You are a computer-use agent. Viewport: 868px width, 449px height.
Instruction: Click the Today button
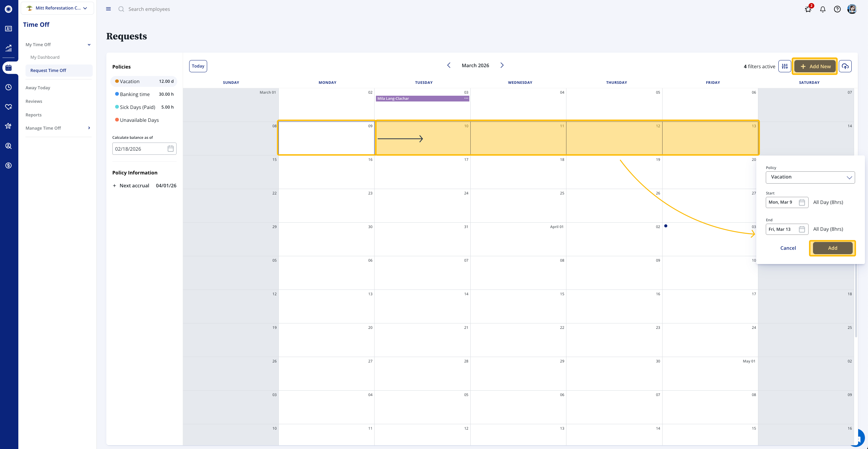(198, 66)
